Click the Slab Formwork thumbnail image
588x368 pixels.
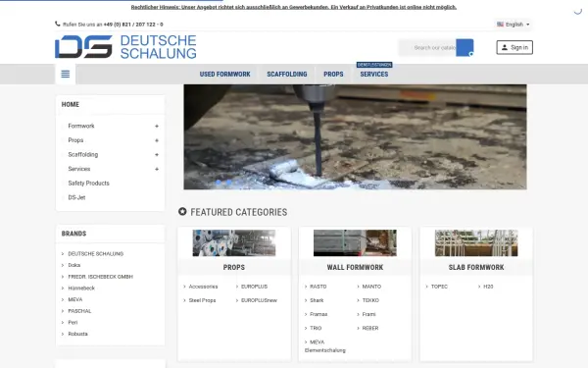coord(476,243)
